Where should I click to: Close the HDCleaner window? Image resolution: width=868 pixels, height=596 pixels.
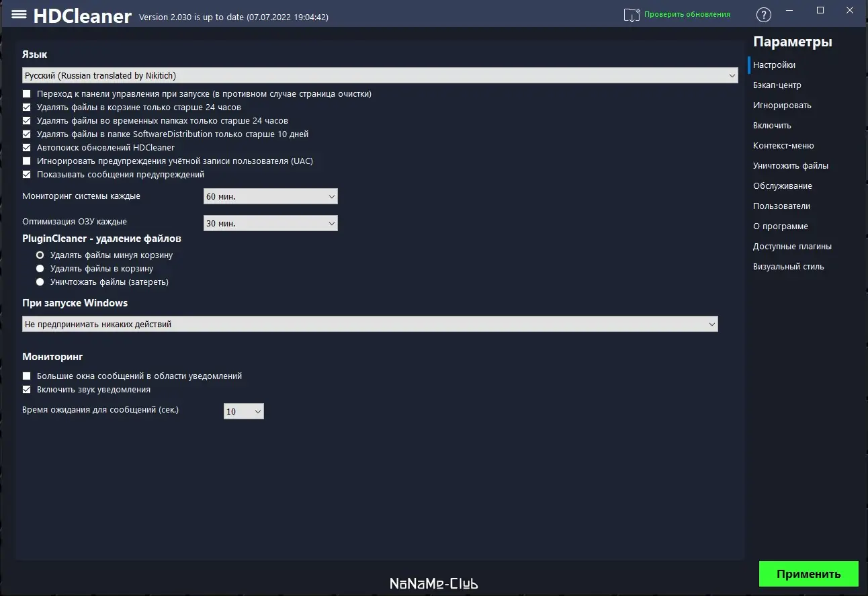[849, 10]
